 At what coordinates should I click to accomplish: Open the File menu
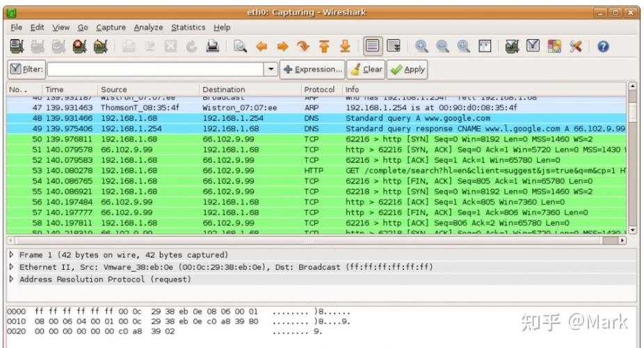[17, 28]
